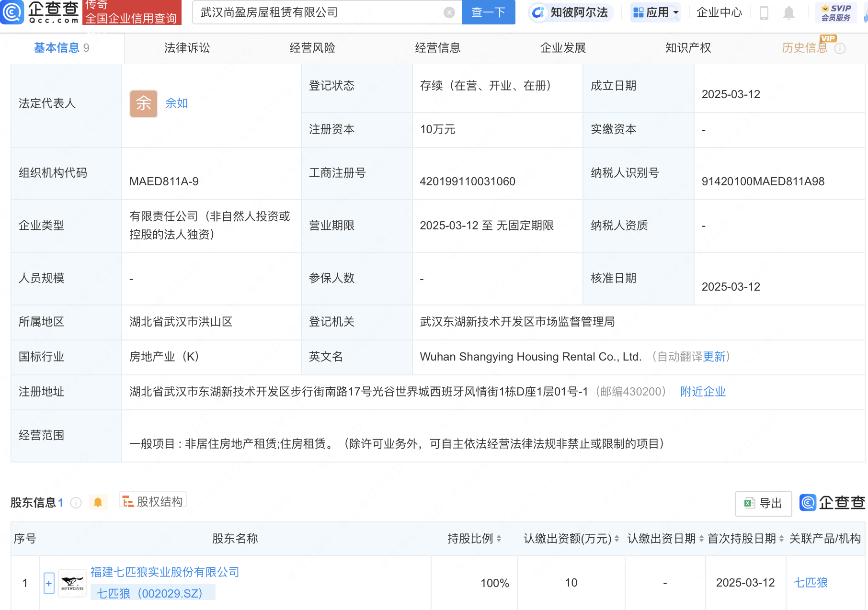Open the notifications bell in header
Image resolution: width=868 pixels, height=610 pixels.
[789, 12]
